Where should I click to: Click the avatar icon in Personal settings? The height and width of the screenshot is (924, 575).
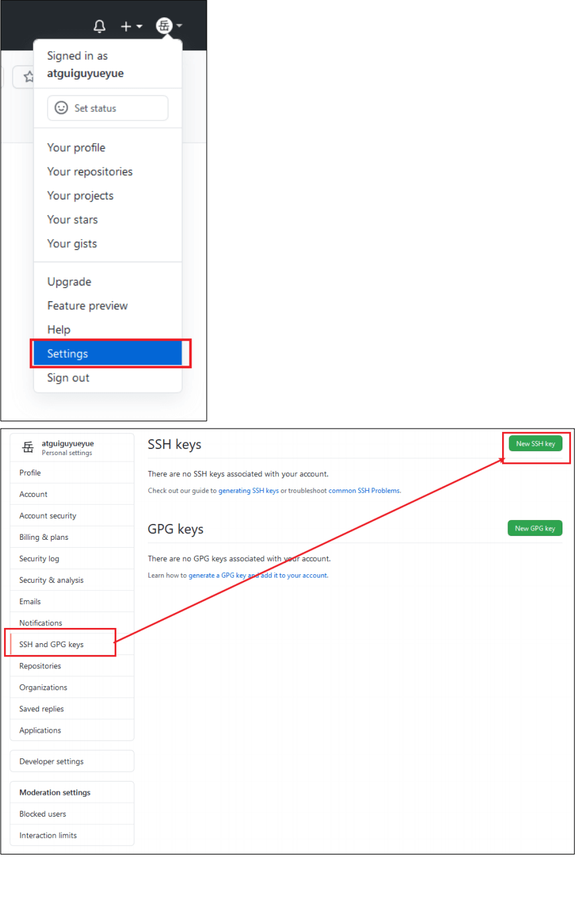[x=28, y=448]
